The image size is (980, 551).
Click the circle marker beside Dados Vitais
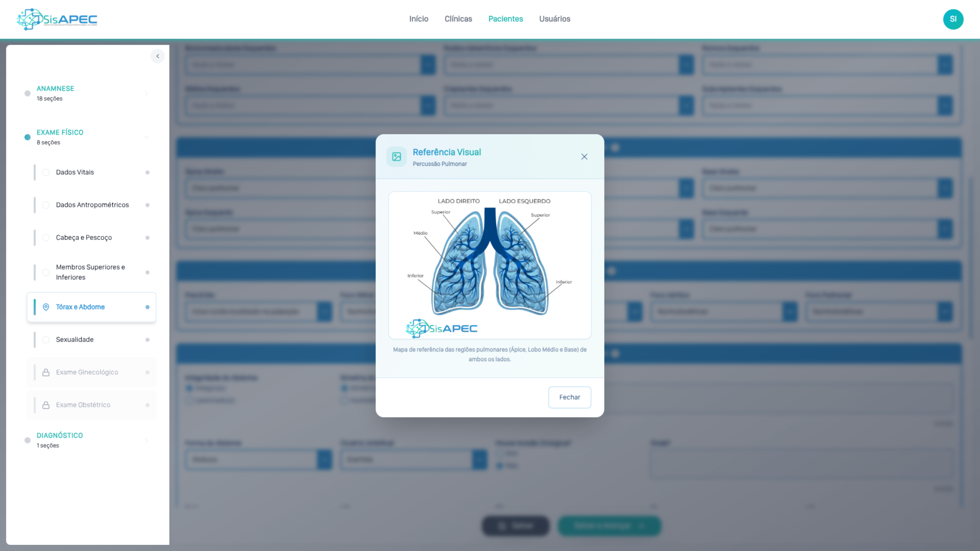46,172
